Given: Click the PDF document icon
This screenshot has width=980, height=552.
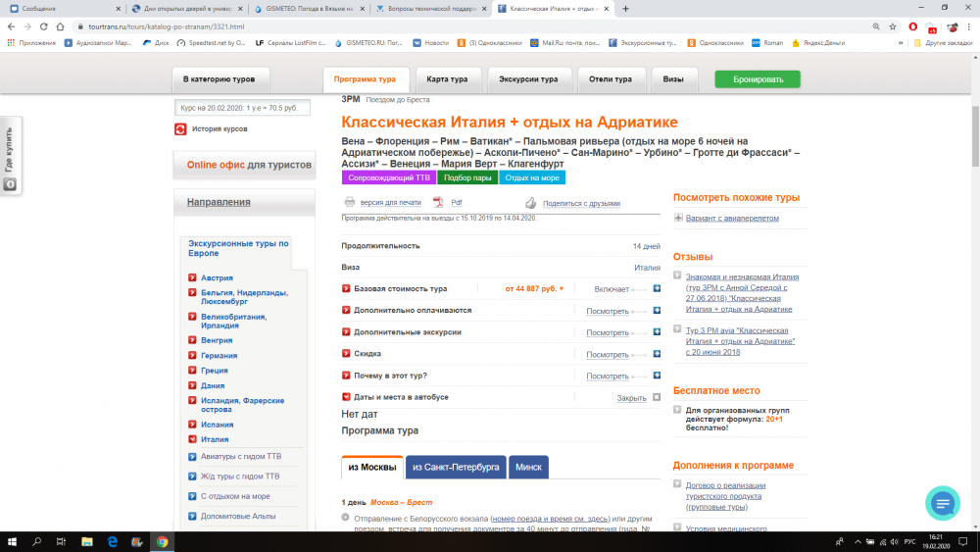Looking at the screenshot, I should (438, 202).
